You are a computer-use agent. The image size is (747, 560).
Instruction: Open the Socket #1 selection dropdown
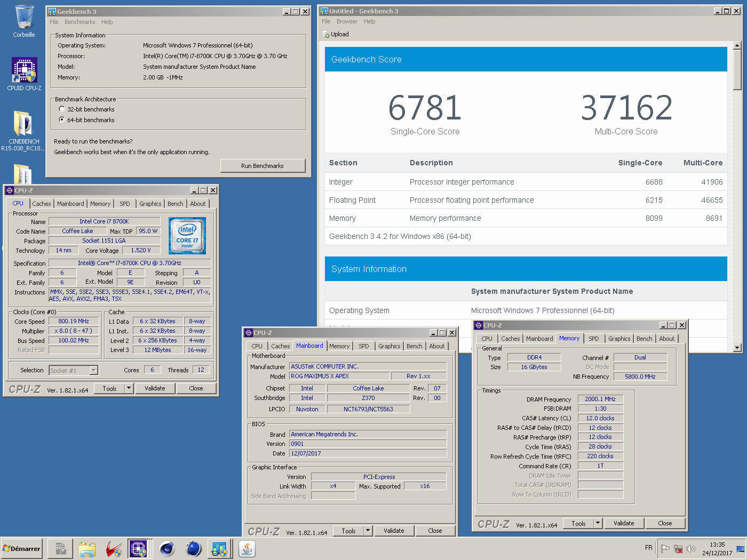point(94,370)
